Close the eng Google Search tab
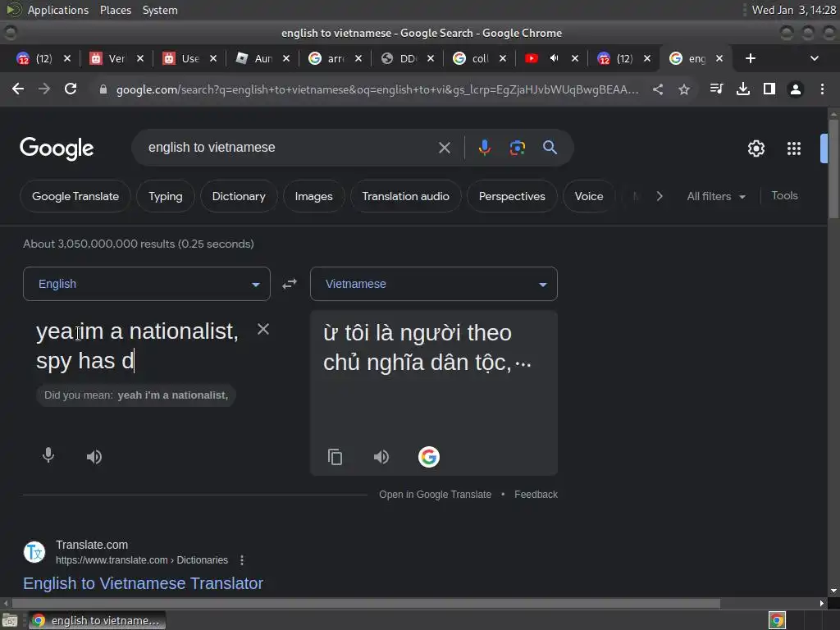Screen dimensions: 840x630 (719, 58)
